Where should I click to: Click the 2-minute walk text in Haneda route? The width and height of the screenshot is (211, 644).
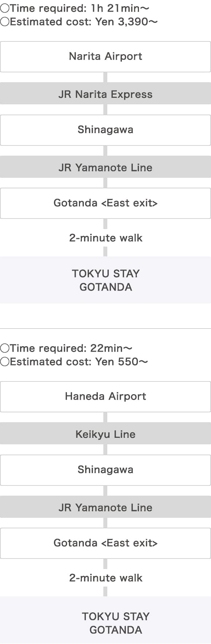pos(105,578)
